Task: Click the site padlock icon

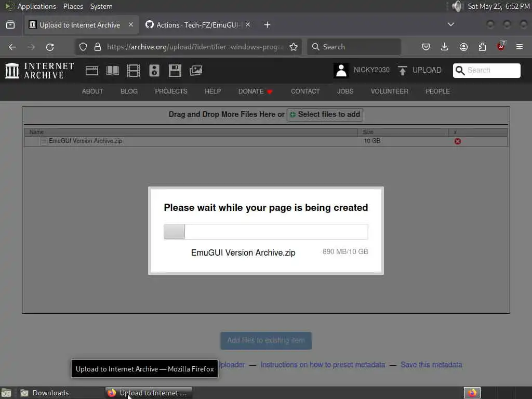Action: pyautogui.click(x=98, y=47)
